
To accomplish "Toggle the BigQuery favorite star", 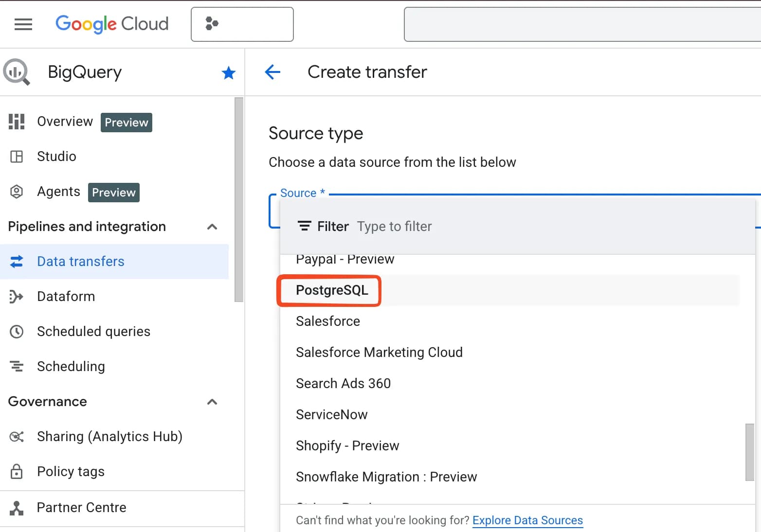I will [x=228, y=72].
